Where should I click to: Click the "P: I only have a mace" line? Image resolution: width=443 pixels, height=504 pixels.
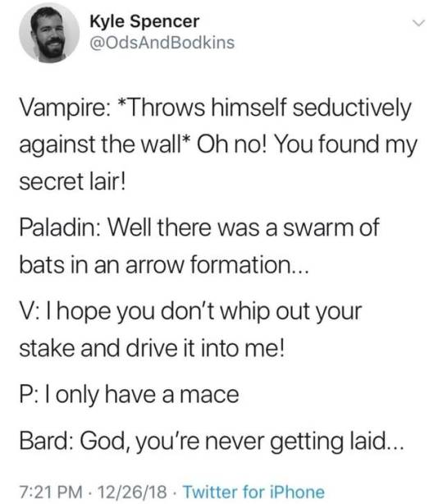tap(129, 395)
